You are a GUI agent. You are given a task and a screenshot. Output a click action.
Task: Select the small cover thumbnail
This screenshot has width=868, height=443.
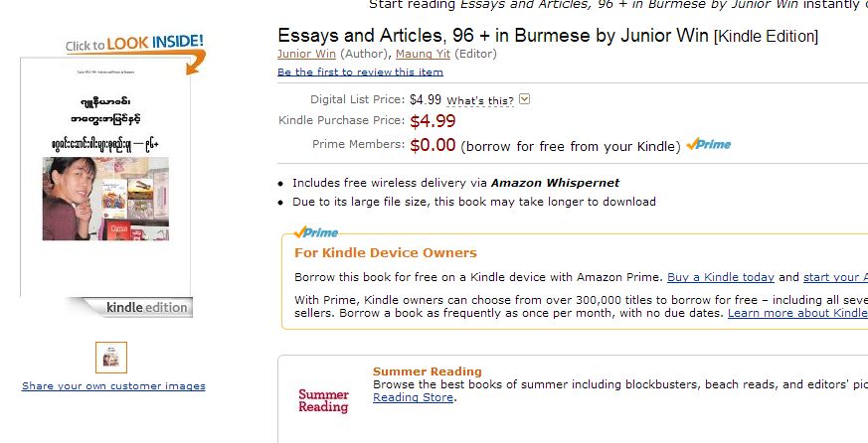click(x=111, y=357)
